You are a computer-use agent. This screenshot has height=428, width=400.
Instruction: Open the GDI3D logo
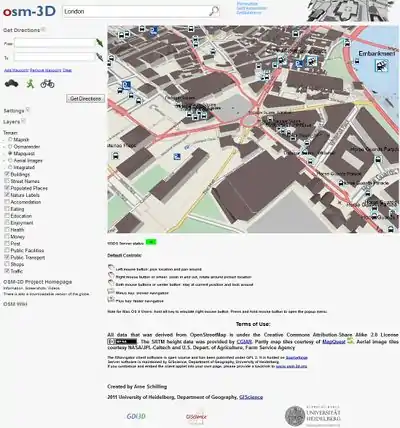[x=136, y=416]
